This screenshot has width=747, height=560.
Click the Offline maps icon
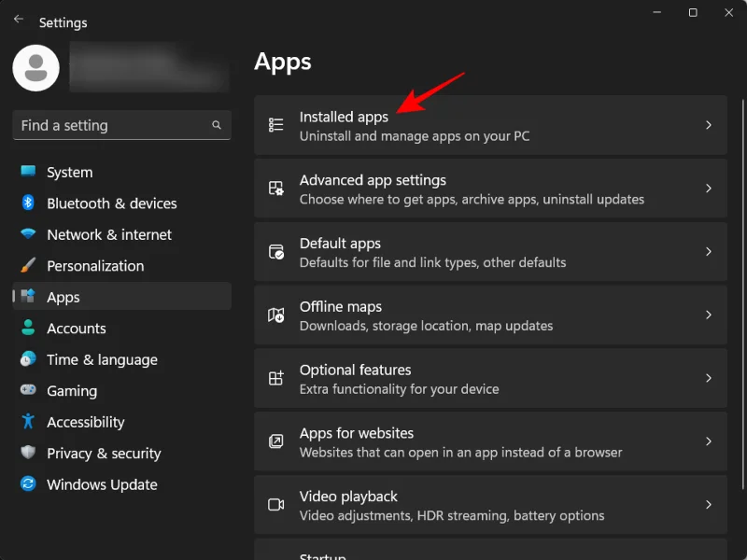pos(275,315)
